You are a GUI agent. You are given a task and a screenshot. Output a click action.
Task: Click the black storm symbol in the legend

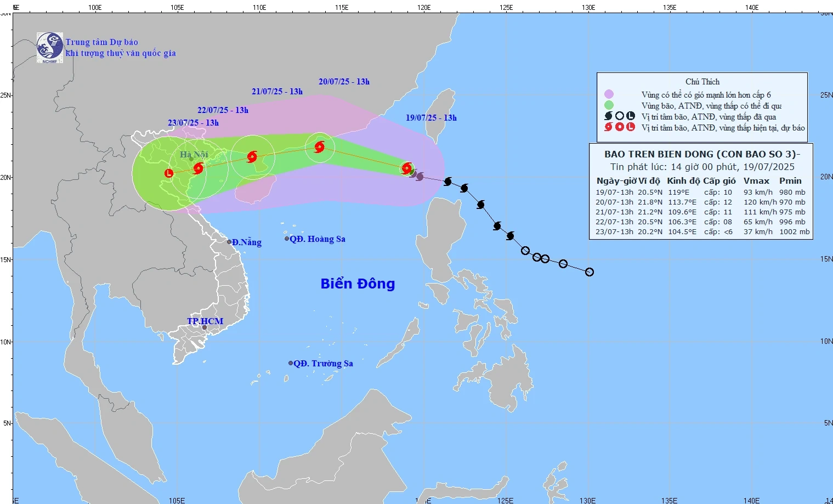point(608,116)
